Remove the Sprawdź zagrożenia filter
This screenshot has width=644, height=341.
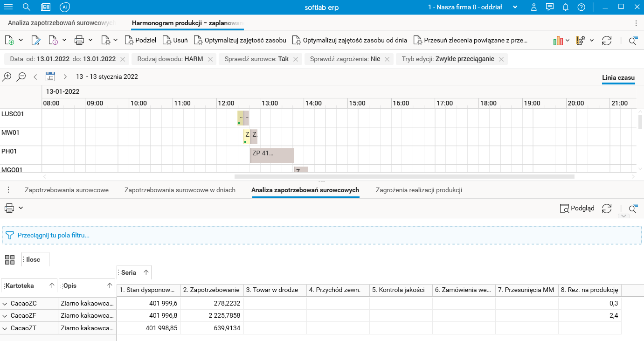[388, 59]
